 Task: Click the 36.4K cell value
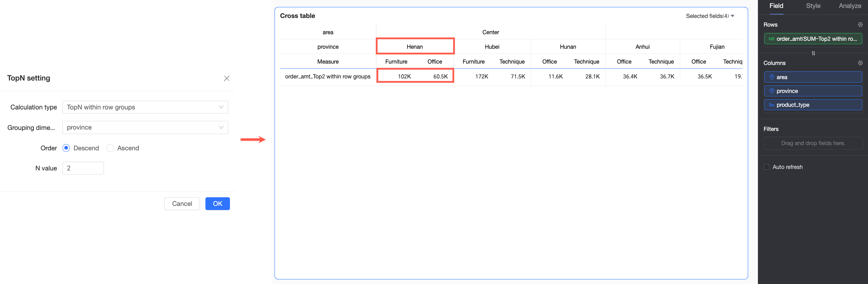[630, 76]
